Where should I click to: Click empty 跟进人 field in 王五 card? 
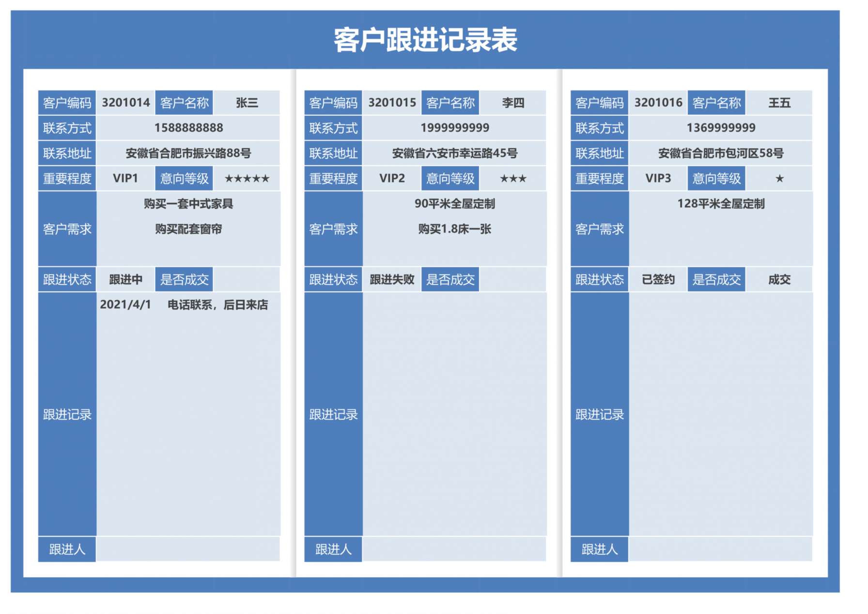[721, 549]
